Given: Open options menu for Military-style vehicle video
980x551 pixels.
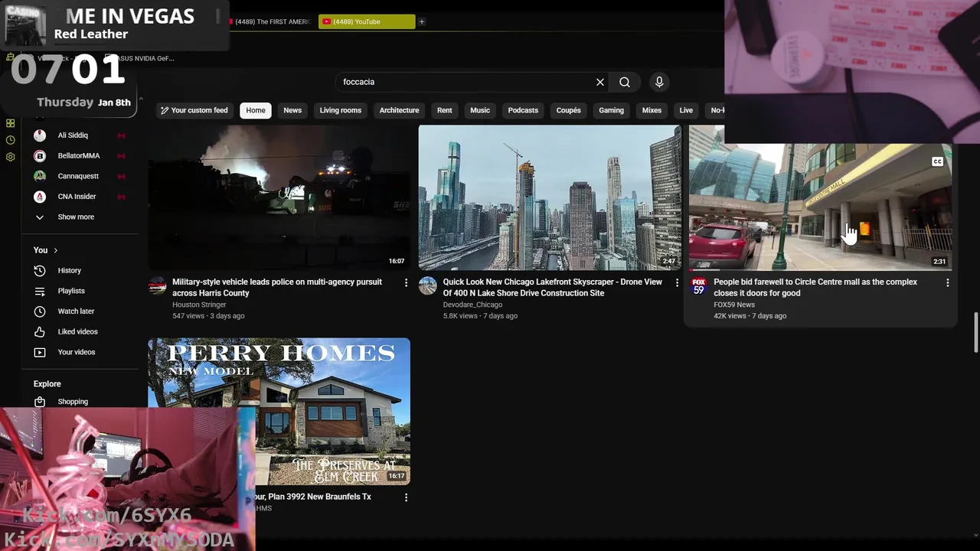Looking at the screenshot, I should point(406,282).
